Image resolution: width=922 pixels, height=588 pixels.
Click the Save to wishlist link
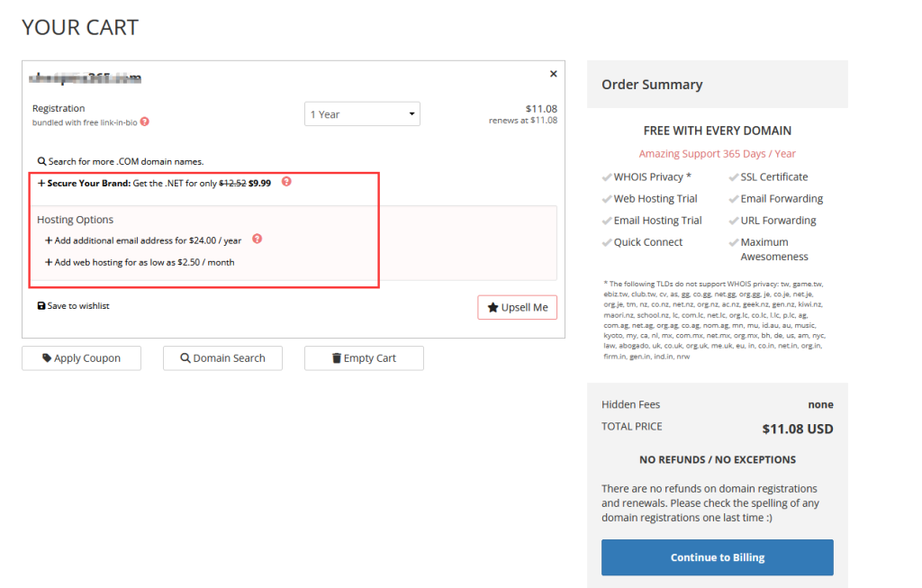coord(78,306)
